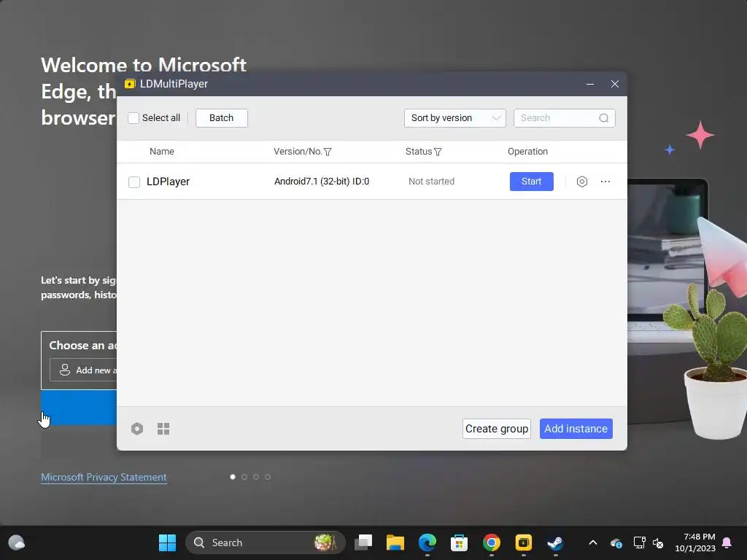The height and width of the screenshot is (560, 747).
Task: Open network display tray icon
Action: pyautogui.click(x=639, y=542)
